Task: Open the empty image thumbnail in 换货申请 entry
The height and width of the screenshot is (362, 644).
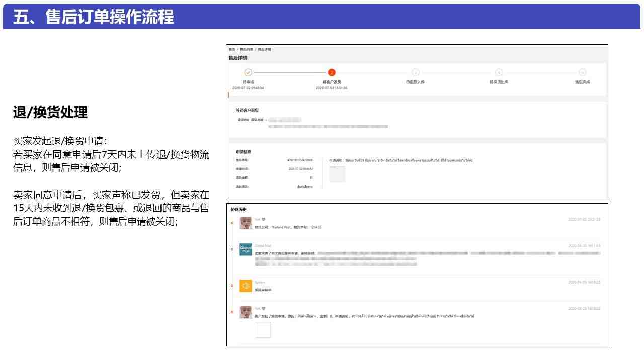Action: click(263, 330)
